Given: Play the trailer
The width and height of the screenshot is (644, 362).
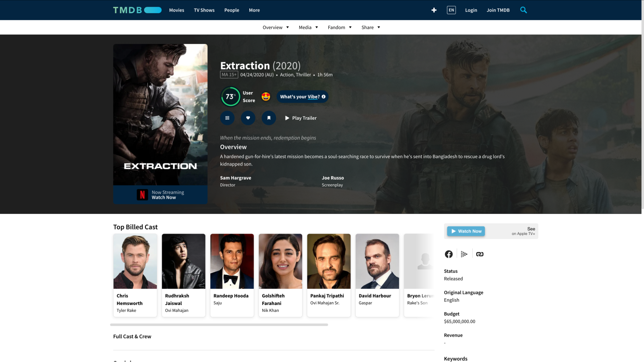Looking at the screenshot, I should pos(301,118).
